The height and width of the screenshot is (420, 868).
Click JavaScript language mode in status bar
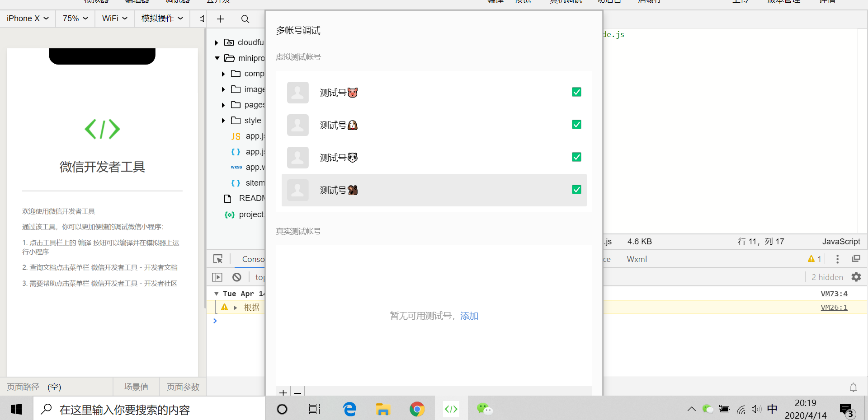[841, 242]
